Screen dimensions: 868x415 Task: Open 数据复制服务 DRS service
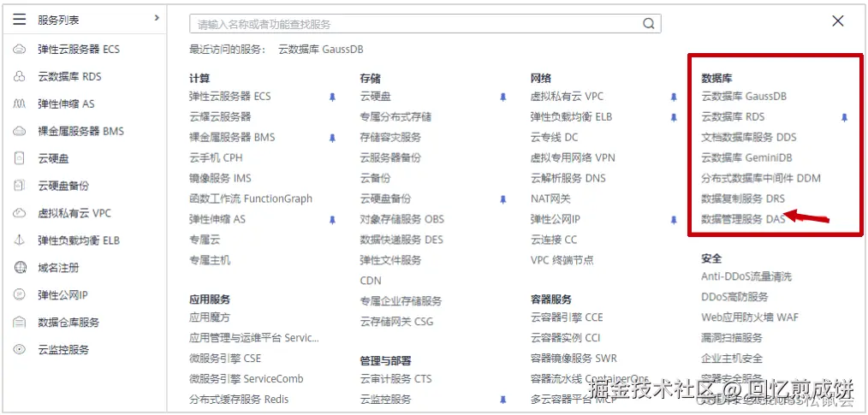(743, 199)
